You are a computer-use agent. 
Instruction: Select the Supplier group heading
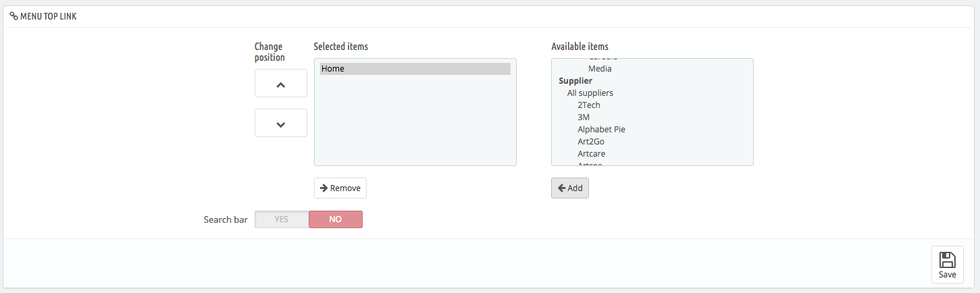click(575, 81)
